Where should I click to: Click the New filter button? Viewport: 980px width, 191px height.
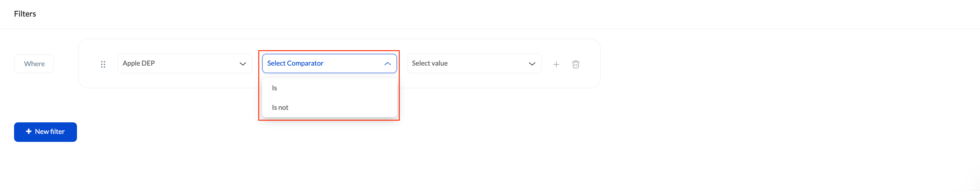45,132
